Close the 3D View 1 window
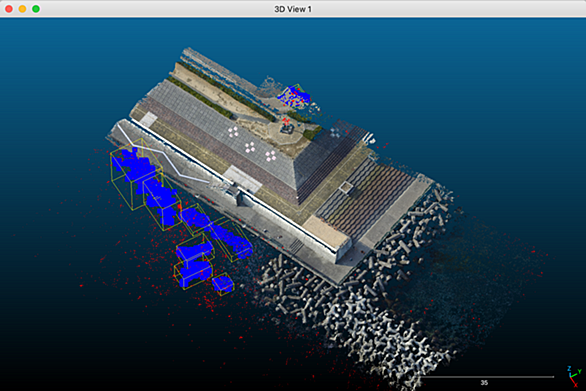 pyautogui.click(x=9, y=9)
